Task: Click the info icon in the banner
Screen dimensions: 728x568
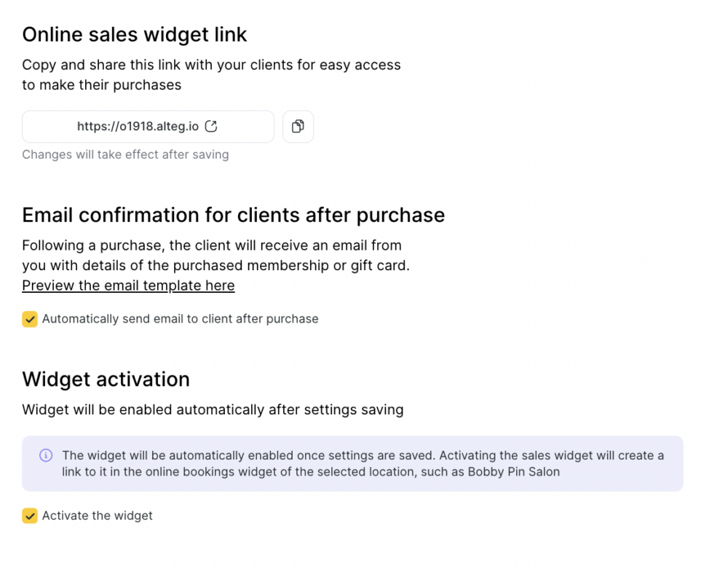Action: tap(46, 455)
